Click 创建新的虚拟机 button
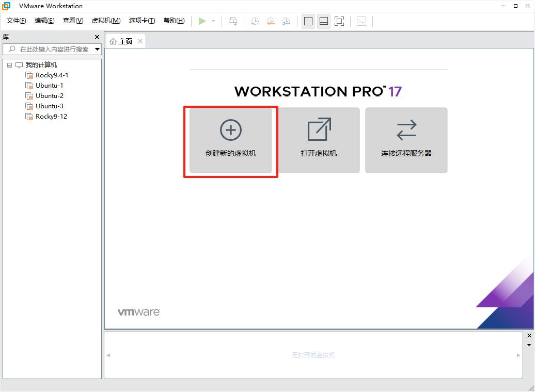Image resolution: width=535 pixels, height=392 pixels. pos(231,140)
